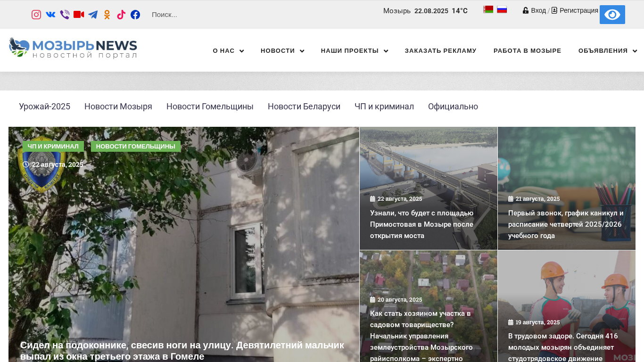
Task: Select the Официально category tab
Action: point(453,107)
